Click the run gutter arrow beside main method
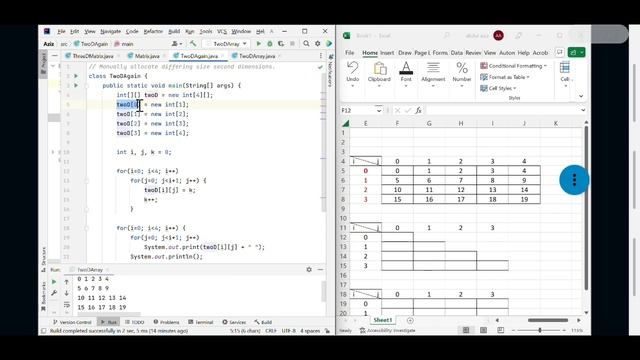The height and width of the screenshot is (360, 640). click(x=76, y=85)
